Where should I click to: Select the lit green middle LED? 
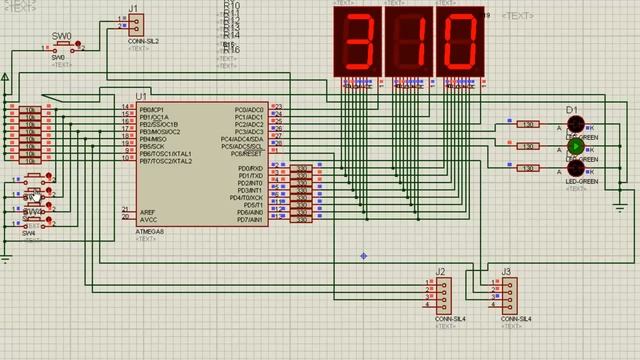pyautogui.click(x=576, y=146)
